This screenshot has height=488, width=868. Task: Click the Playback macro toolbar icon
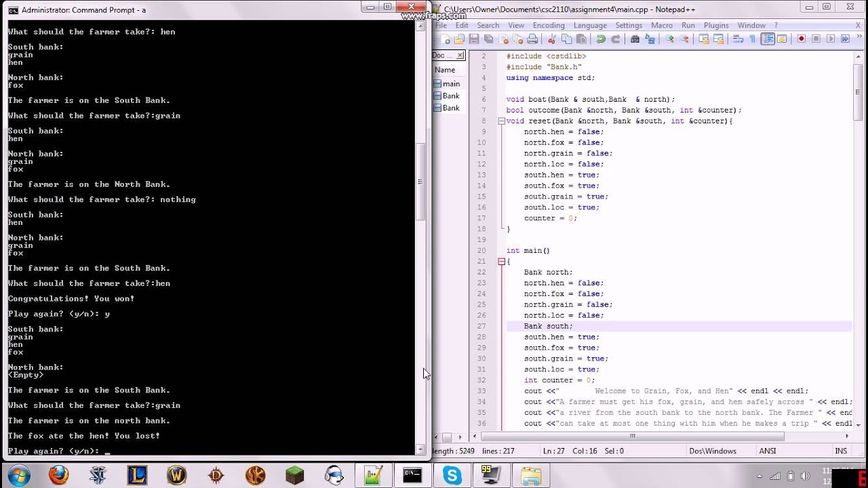tap(831, 39)
